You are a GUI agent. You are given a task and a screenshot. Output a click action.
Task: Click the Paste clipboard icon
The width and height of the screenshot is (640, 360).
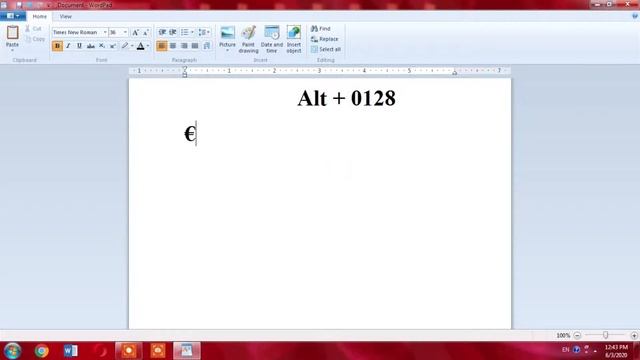point(12,32)
